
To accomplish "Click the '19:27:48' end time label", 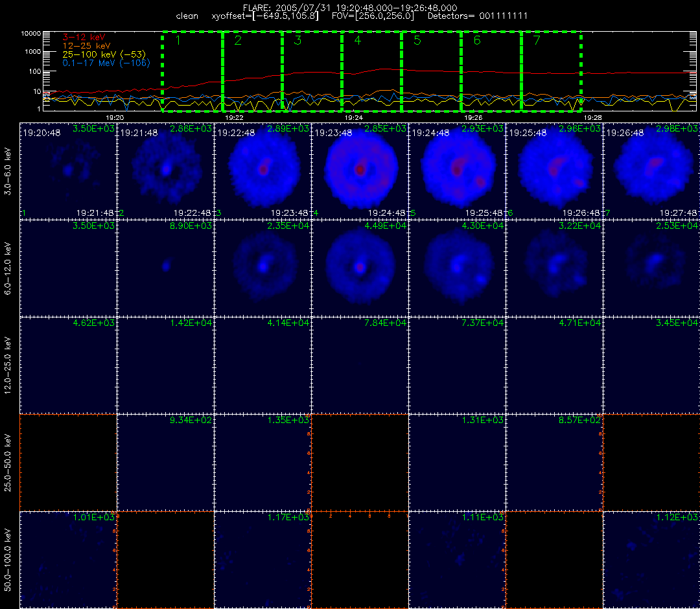I will pyautogui.click(x=678, y=213).
